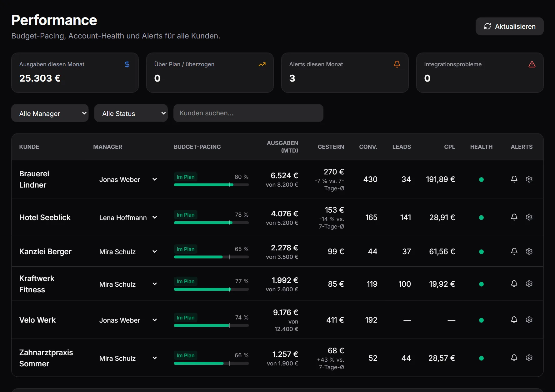Open alerts bell for Brauerei Lindner
Image resolution: width=555 pixels, height=392 pixels.
514,179
